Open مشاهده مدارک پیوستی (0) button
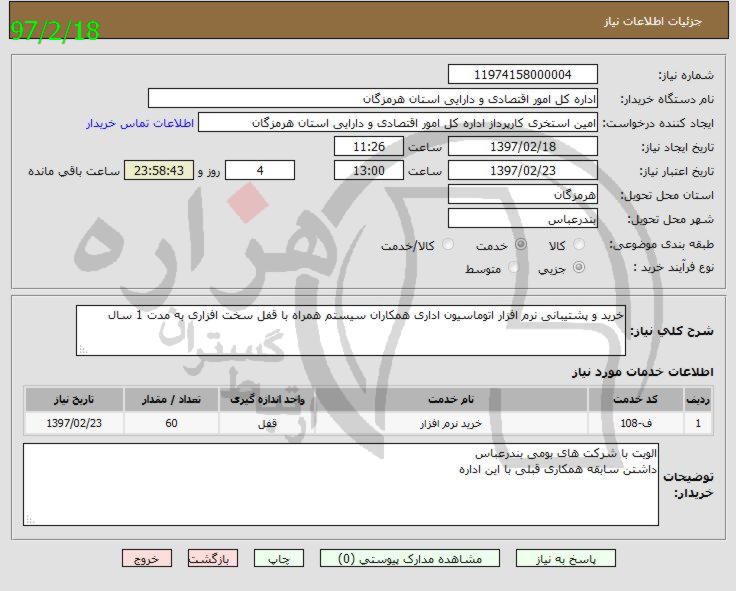 pos(410,559)
